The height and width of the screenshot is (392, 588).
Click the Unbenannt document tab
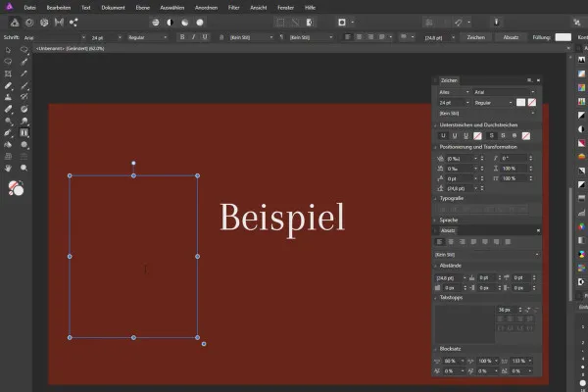coord(71,49)
